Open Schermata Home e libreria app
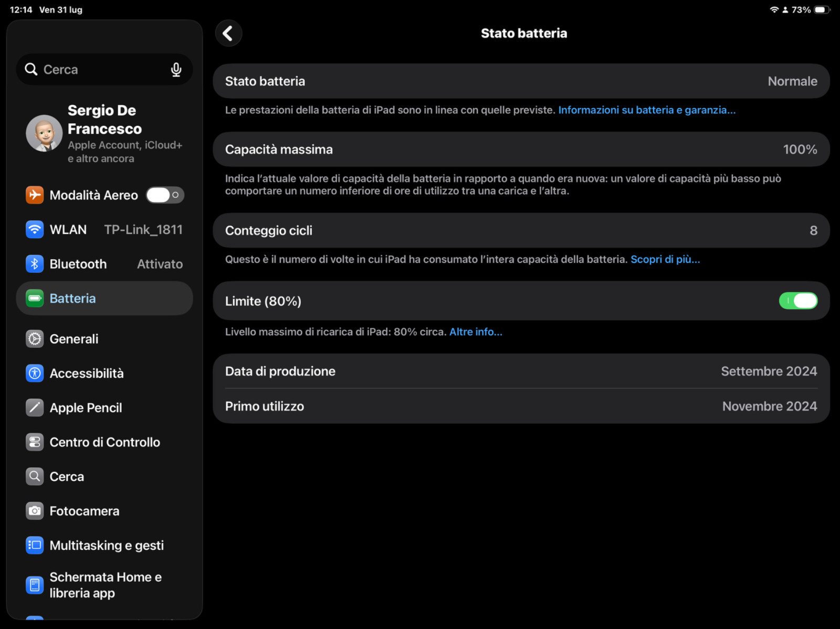 tap(104, 585)
